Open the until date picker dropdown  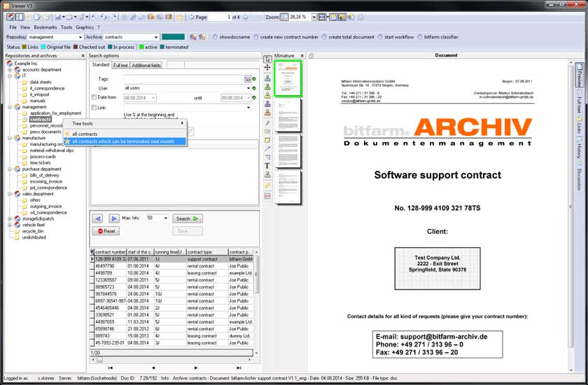tap(248, 98)
